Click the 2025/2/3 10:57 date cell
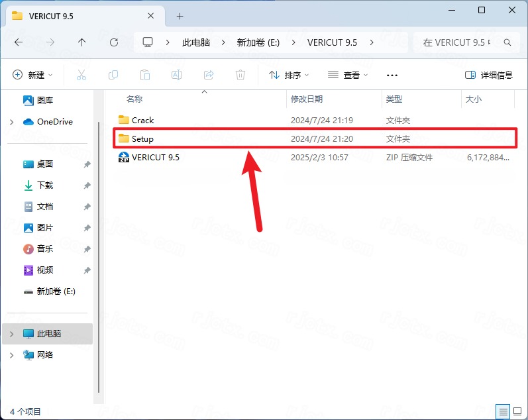 point(319,157)
